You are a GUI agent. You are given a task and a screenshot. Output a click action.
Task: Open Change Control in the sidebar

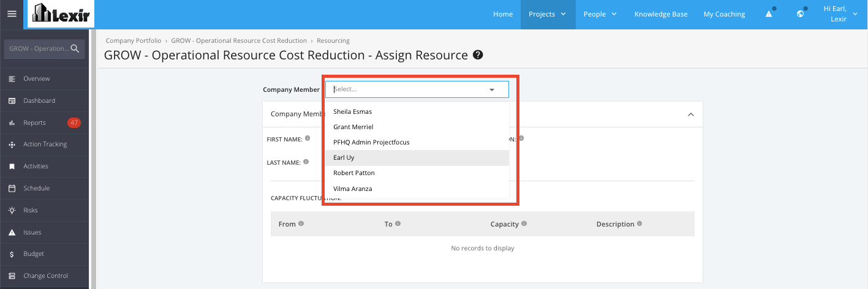point(45,276)
